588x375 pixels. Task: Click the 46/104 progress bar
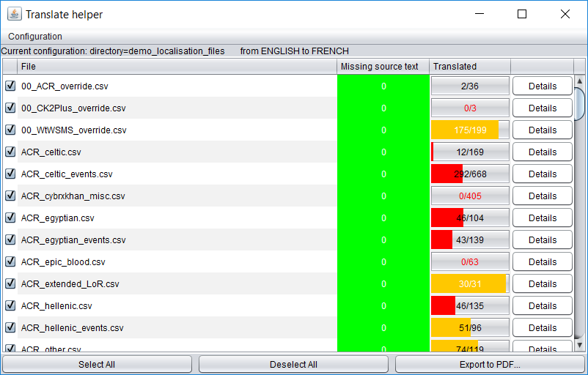tap(470, 218)
